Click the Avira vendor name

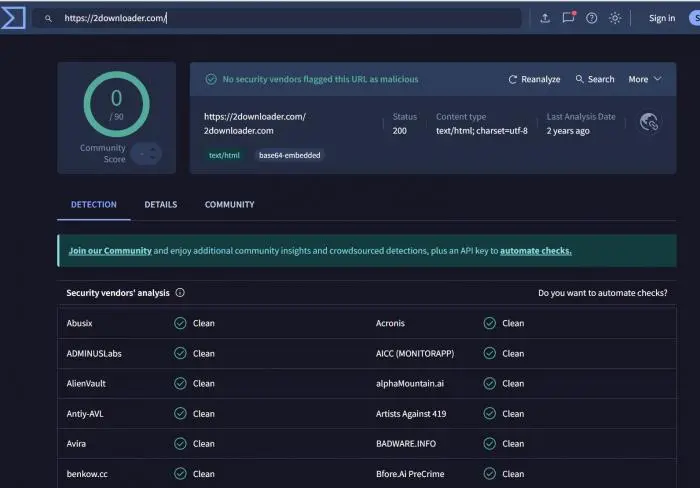coord(76,443)
